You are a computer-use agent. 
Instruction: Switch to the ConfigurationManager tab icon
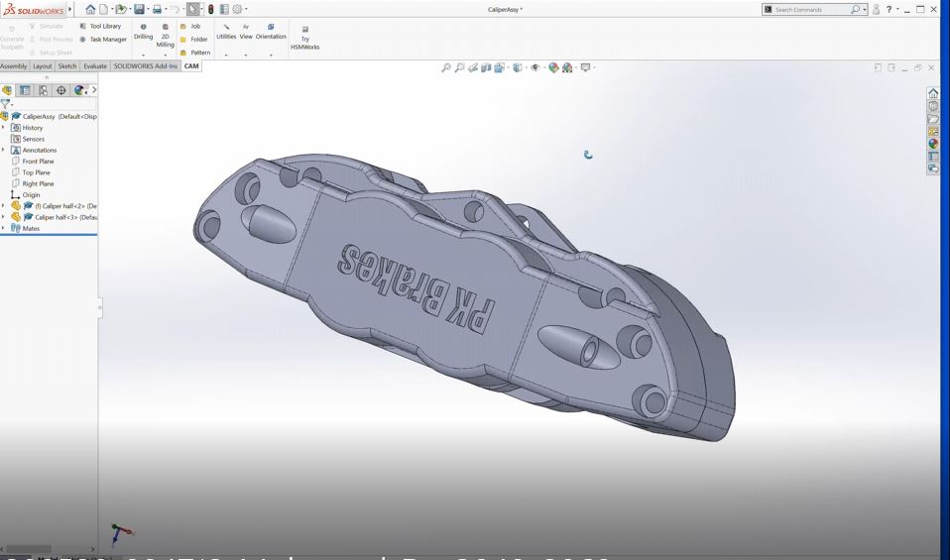pos(43,90)
